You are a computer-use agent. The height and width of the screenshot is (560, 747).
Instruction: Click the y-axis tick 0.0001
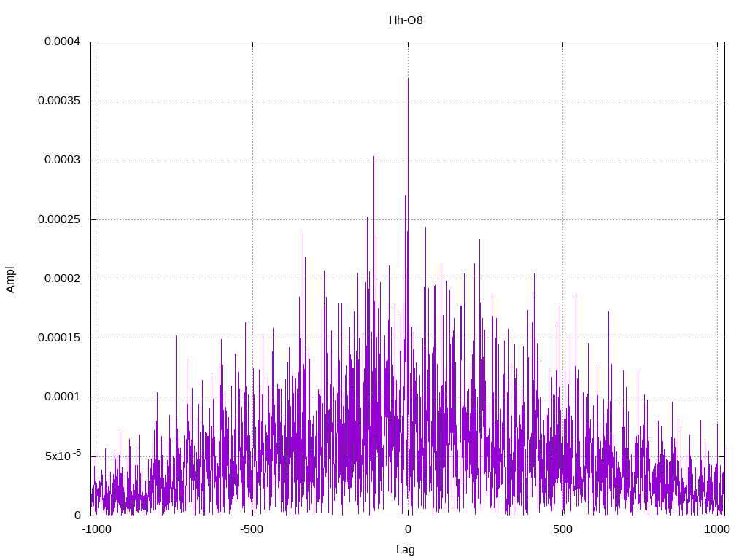pos(63,397)
